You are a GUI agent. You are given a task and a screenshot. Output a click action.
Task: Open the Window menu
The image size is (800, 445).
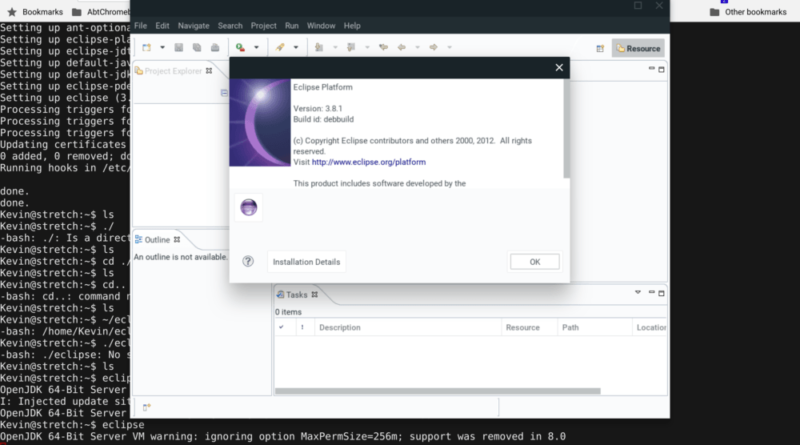(x=321, y=26)
